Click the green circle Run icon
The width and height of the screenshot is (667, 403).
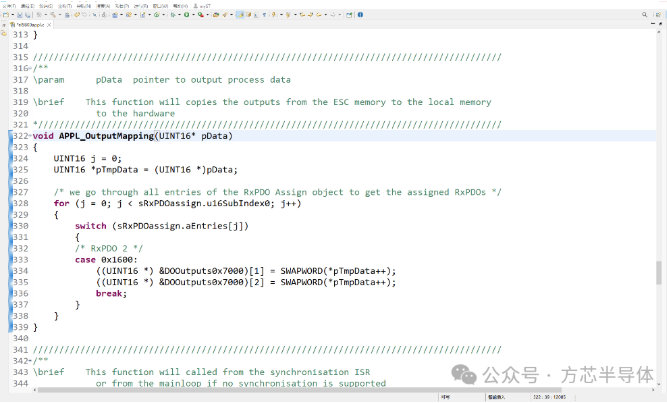tap(187, 14)
